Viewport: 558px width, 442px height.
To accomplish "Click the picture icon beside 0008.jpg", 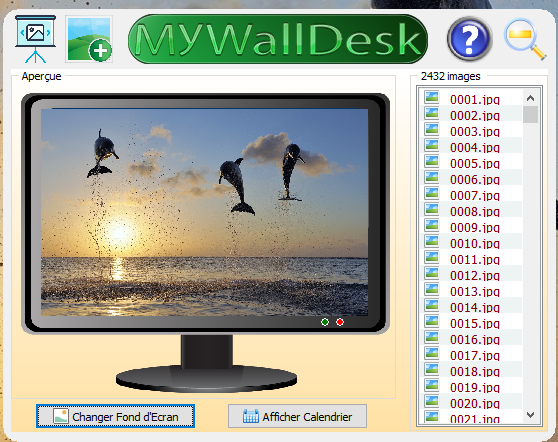I will [432, 209].
